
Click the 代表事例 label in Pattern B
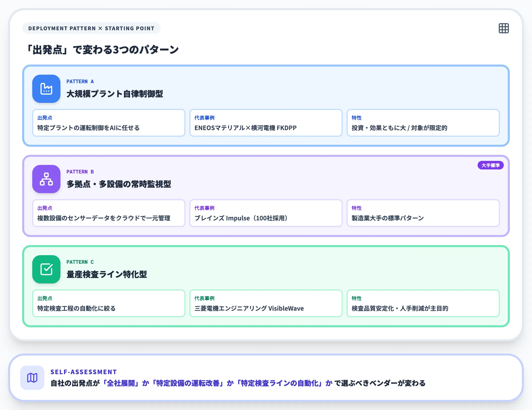[x=205, y=208]
